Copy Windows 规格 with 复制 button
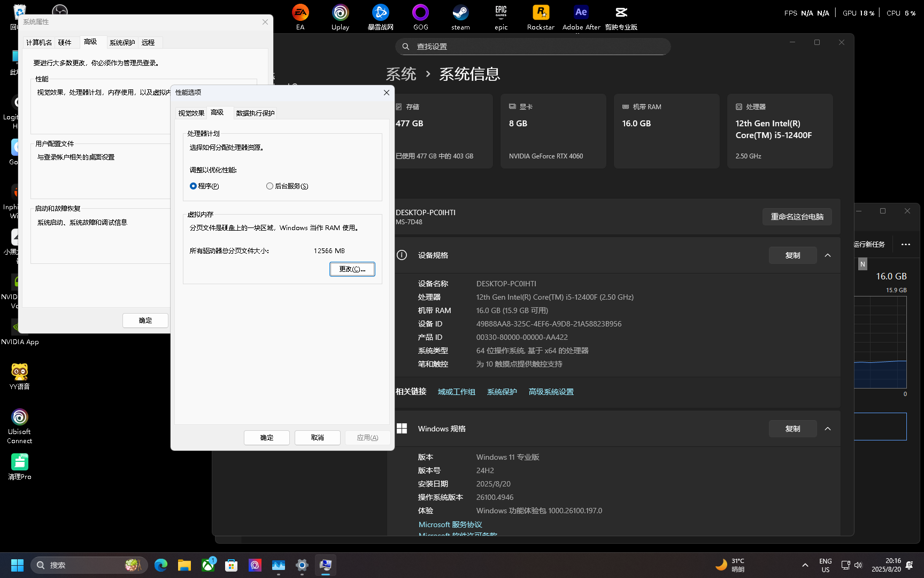 793,429
